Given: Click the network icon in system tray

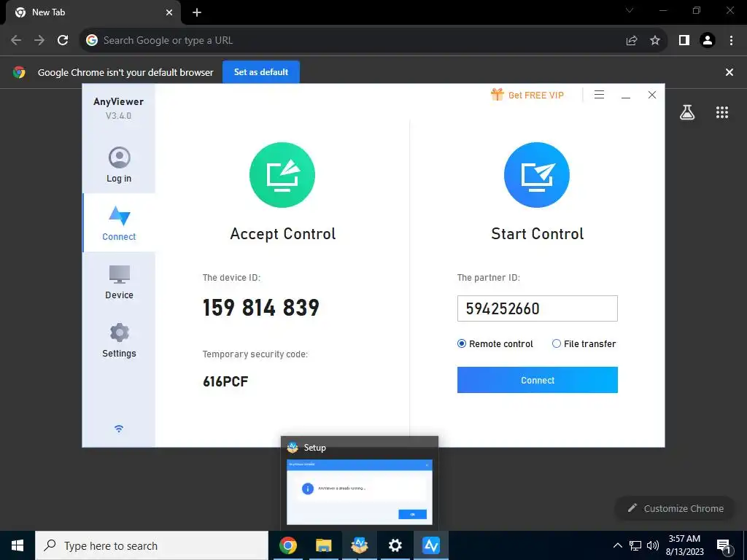Looking at the screenshot, I should point(635,545).
